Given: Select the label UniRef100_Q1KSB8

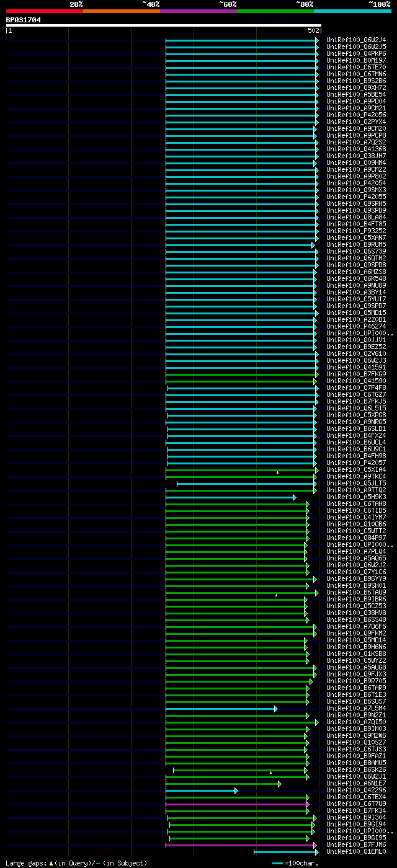Looking at the screenshot, I should click(356, 653).
